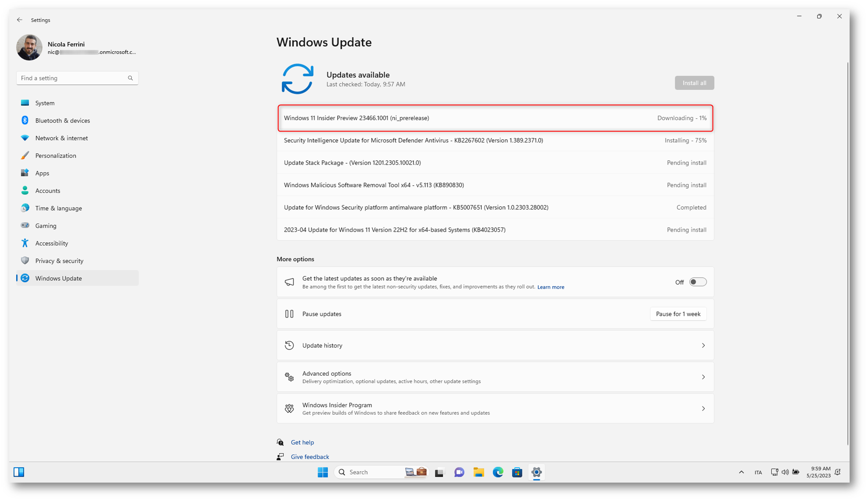The image size is (868, 501).
Task: Click the Accessibility icon in sidebar
Action: pos(25,243)
